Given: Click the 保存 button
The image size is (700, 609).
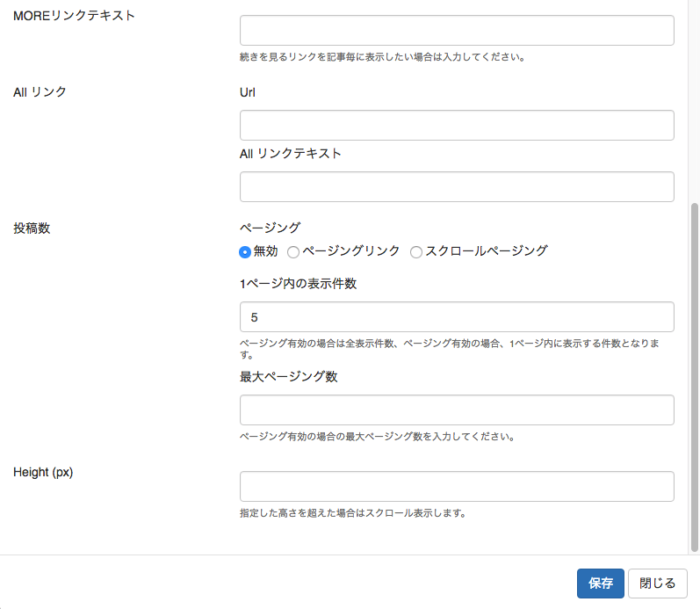Looking at the screenshot, I should click(601, 584).
